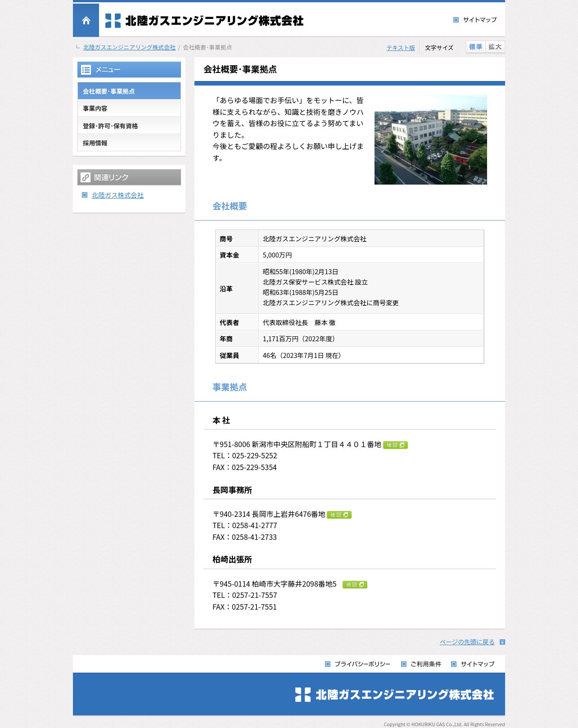Screen dimensions: 578x728
Task: Click the square bullet before header サイトマップ
Action: 456,20
